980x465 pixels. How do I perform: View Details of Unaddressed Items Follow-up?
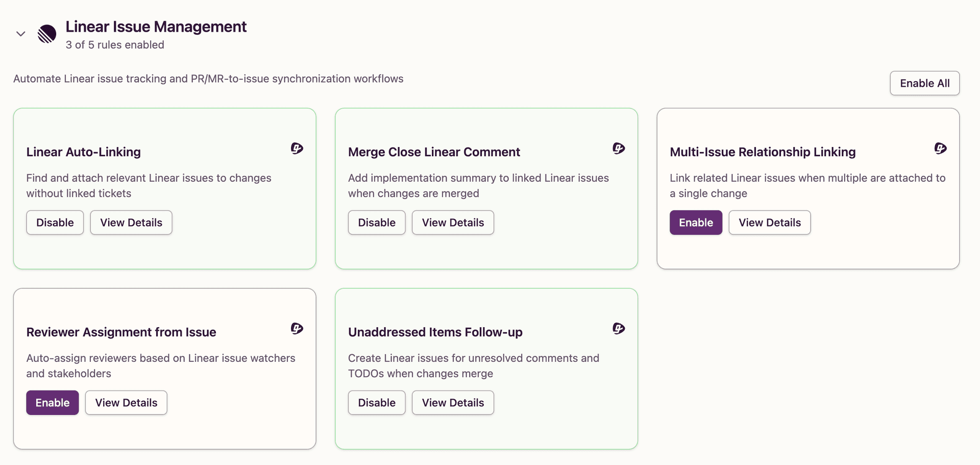pos(452,403)
